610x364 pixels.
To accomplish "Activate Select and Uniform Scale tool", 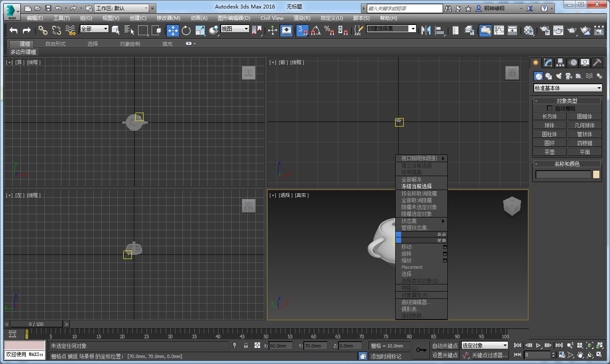I will click(200, 30).
